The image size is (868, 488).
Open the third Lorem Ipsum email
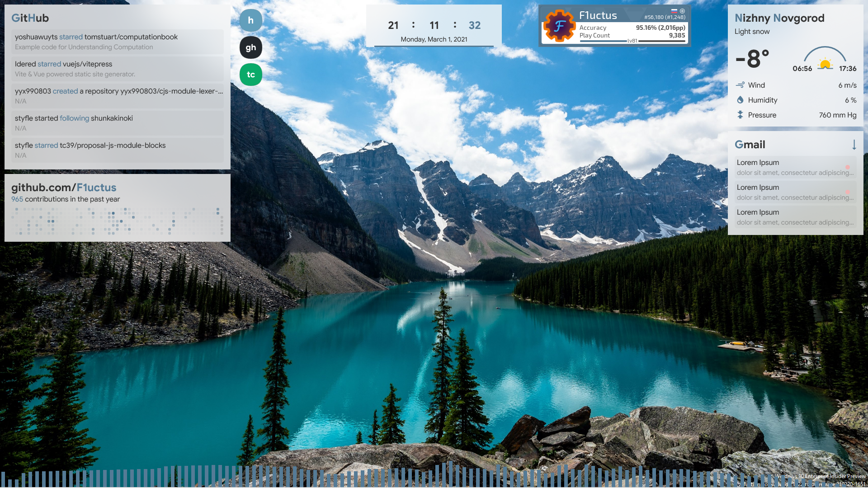coord(795,217)
